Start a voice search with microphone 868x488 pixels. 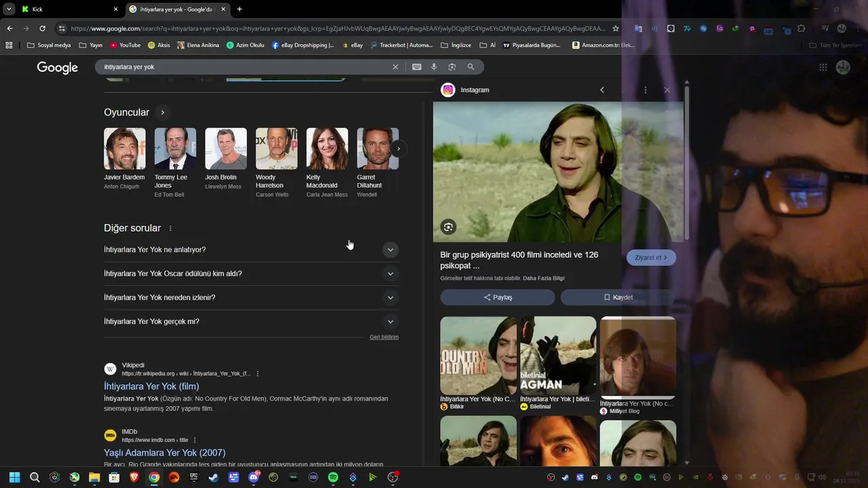(x=434, y=67)
